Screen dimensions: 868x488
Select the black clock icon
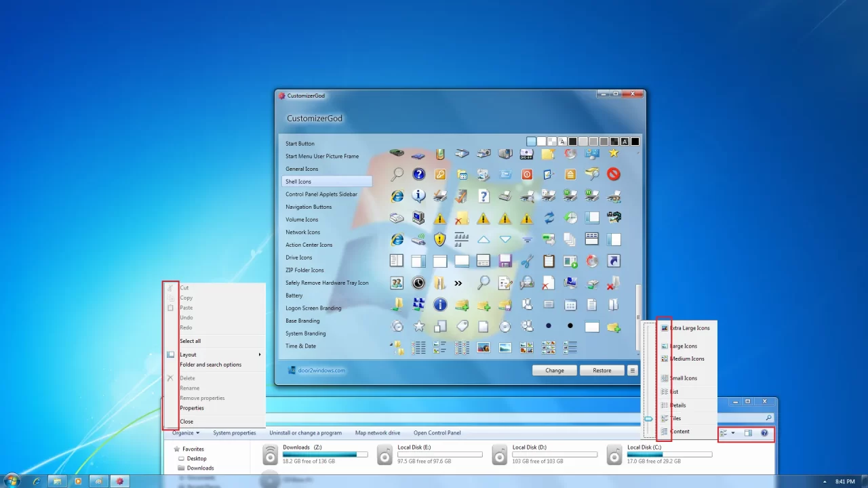[418, 283]
